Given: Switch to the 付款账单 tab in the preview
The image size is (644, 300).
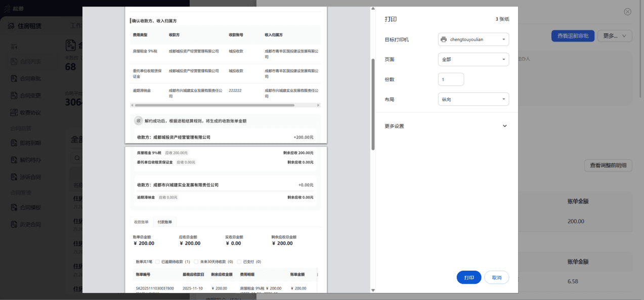Looking at the screenshot, I should point(164,222).
